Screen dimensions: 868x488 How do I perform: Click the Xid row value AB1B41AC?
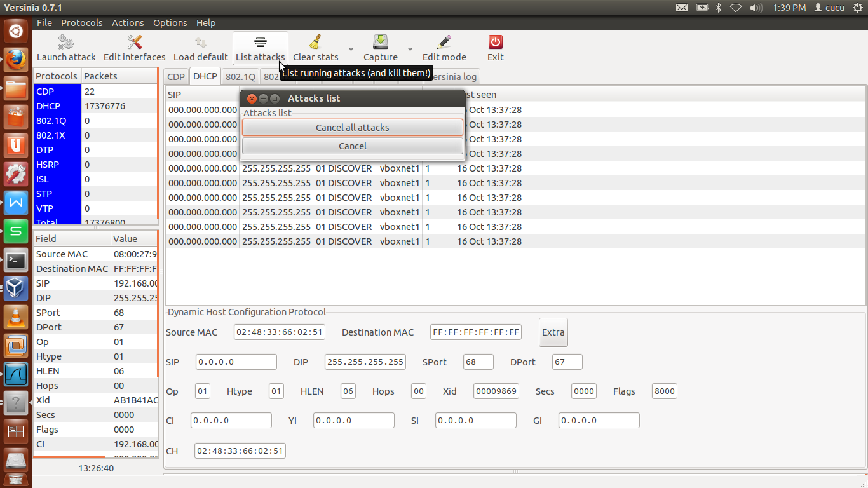[x=136, y=400]
